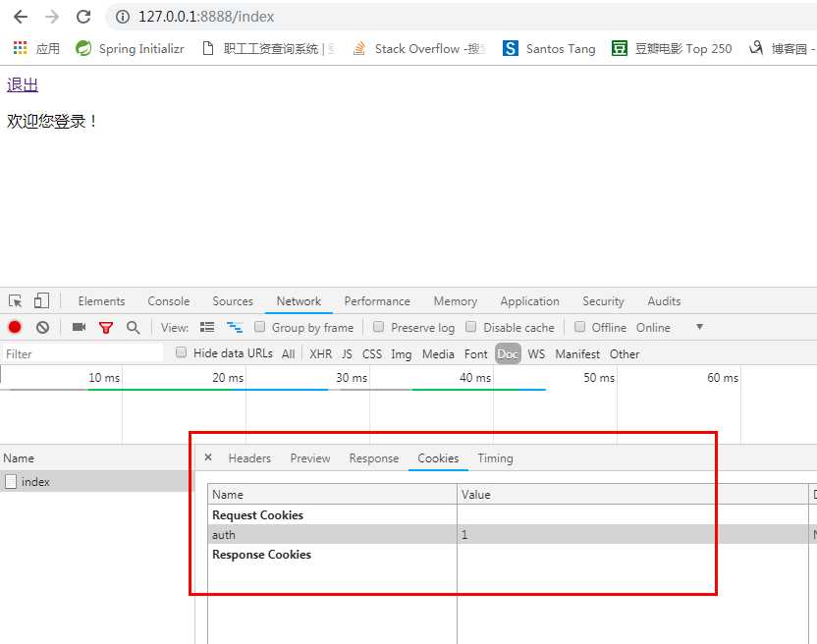Open the apps grid bookmark icon
This screenshot has height=644, width=817.
[20, 48]
